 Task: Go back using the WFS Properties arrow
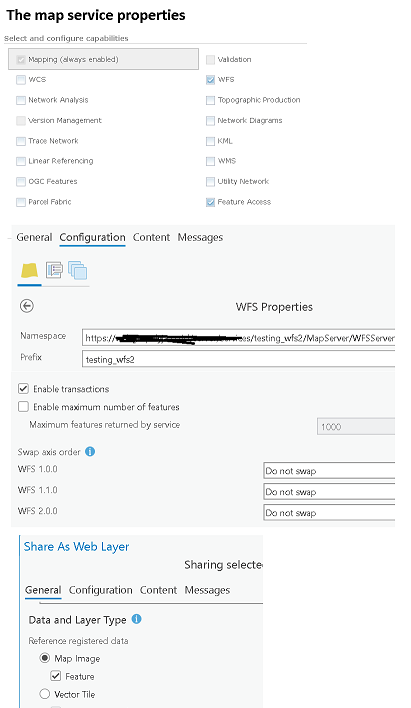pyautogui.click(x=27, y=306)
